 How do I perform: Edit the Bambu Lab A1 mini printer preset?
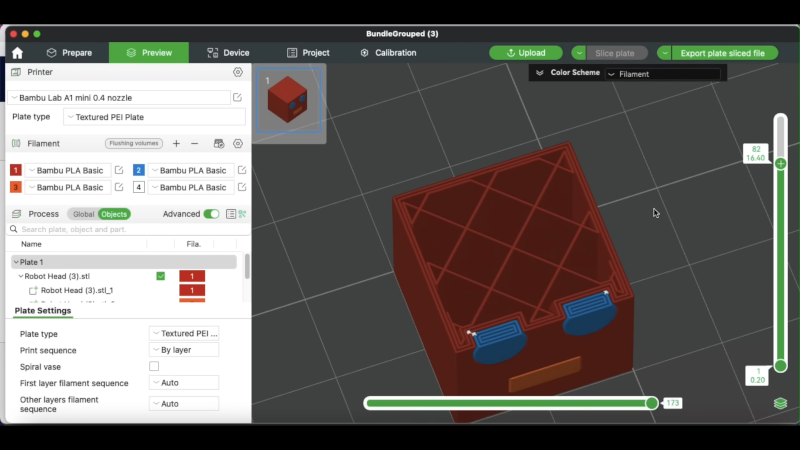237,98
